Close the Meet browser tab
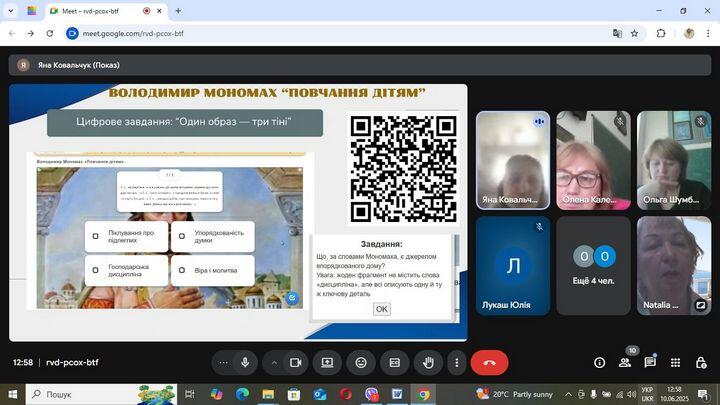Viewport: 720px width, 405px height. pyautogui.click(x=159, y=11)
